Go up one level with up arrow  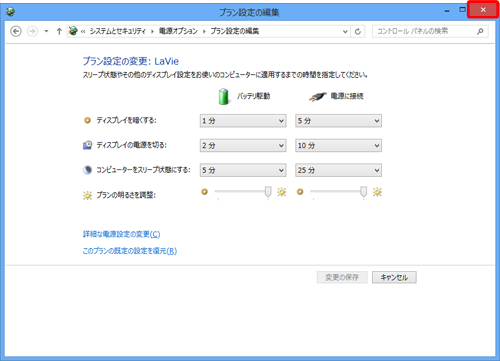59,31
